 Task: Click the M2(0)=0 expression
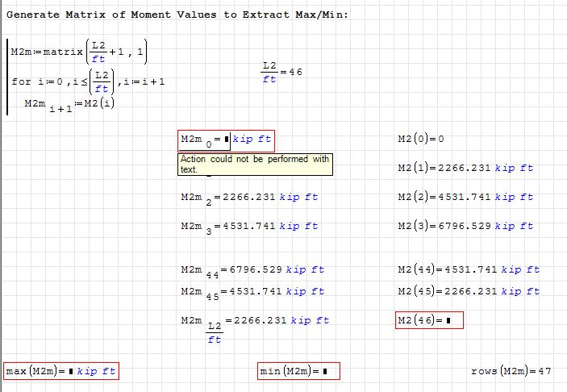(x=421, y=139)
